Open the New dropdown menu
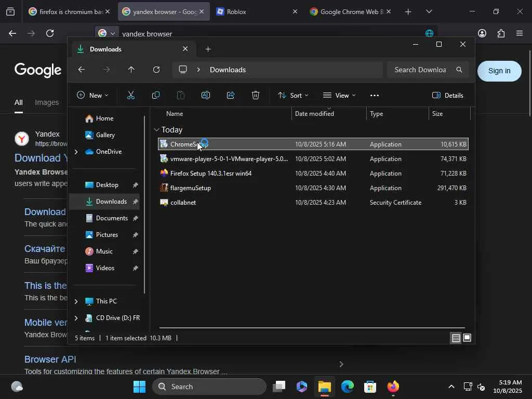This screenshot has height=399, width=532. coord(92,96)
